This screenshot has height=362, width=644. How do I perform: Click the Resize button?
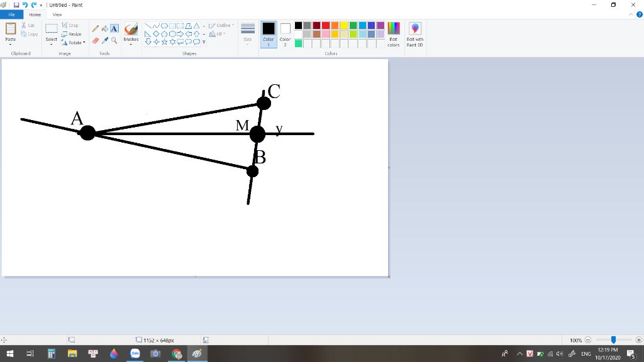tap(71, 34)
